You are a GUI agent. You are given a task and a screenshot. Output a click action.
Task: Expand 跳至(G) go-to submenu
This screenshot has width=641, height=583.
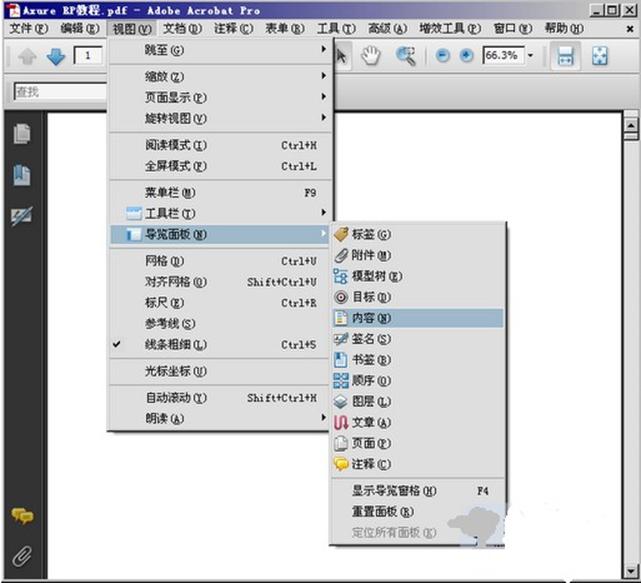220,50
